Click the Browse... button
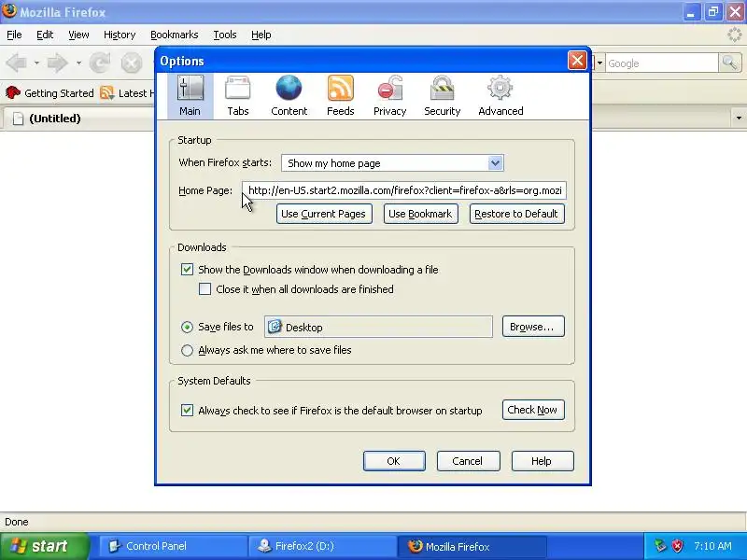Screen dimensions: 747x560 533,327
